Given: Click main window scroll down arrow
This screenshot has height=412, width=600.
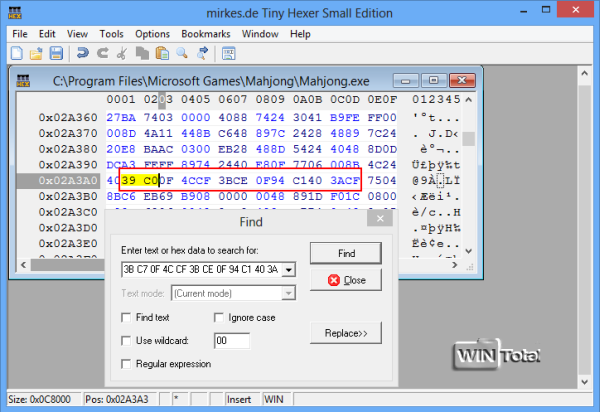Looking at the screenshot, I should pyautogui.click(x=585, y=382).
